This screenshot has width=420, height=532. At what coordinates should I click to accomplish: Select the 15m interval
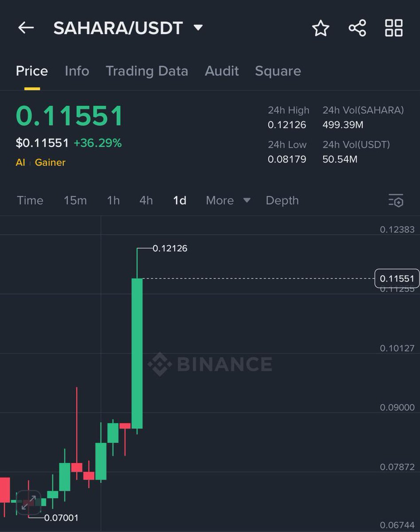click(75, 200)
